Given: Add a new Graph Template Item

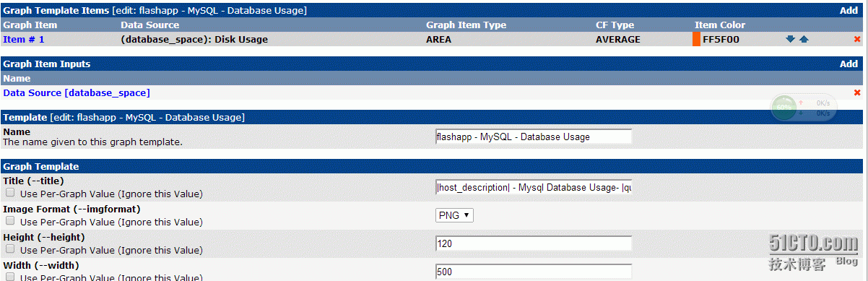Looking at the screenshot, I should [849, 10].
